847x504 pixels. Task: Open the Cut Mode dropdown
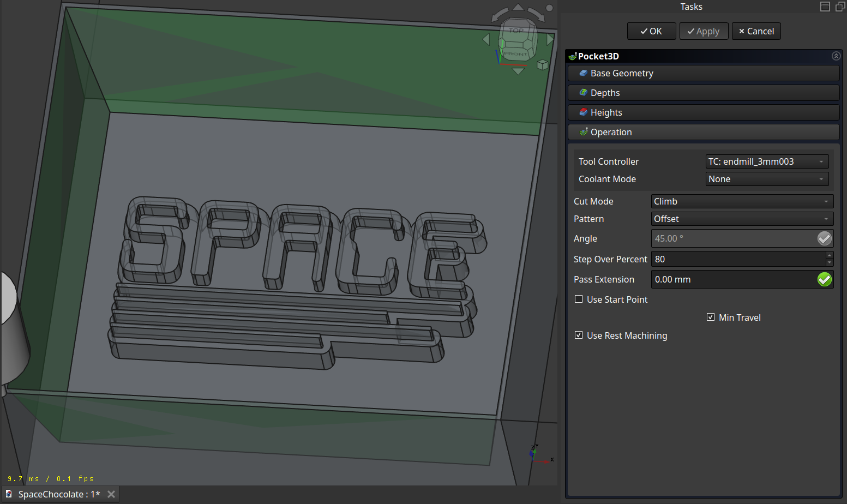pos(742,201)
